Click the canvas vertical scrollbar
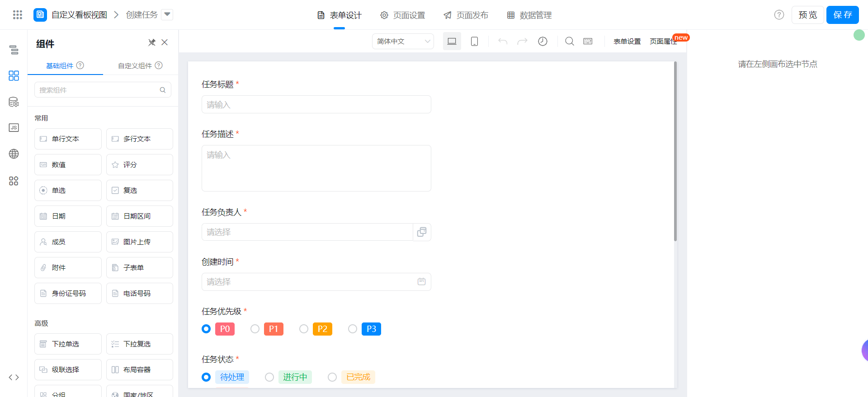This screenshot has height=397, width=868. click(675, 151)
